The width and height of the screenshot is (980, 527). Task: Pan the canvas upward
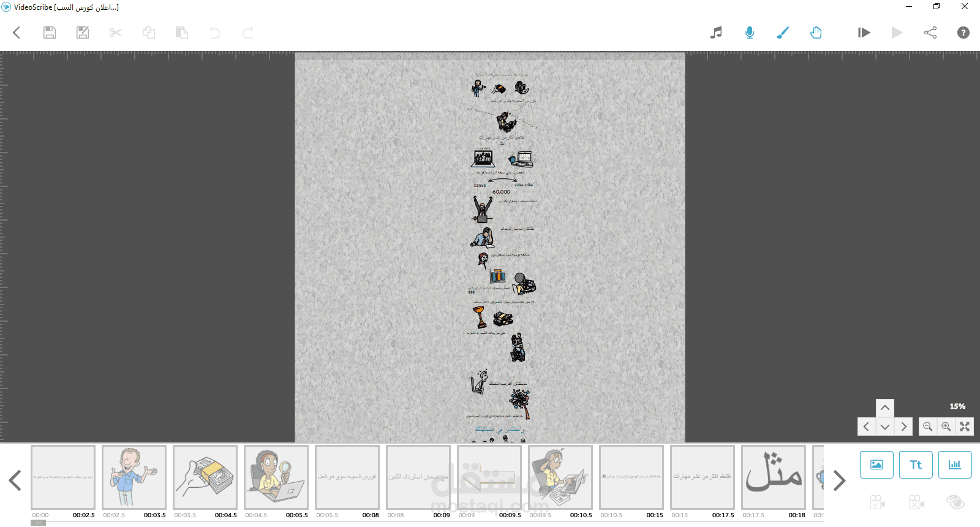(x=885, y=408)
